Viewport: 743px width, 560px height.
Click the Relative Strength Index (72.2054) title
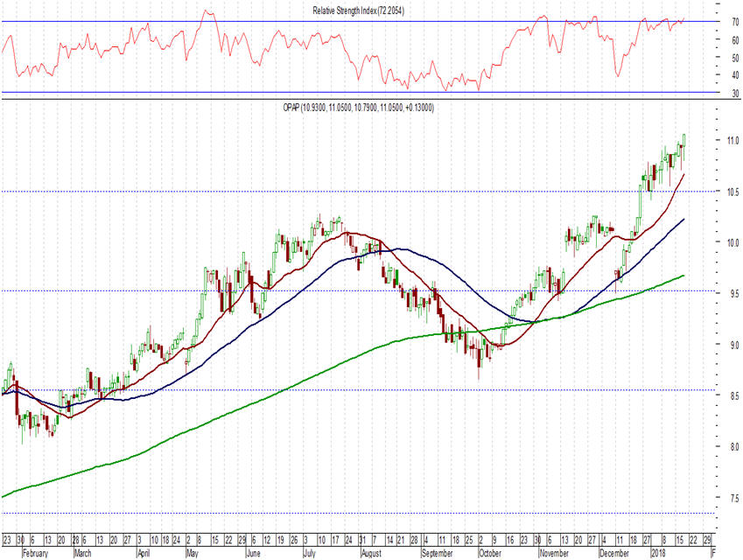click(358, 10)
